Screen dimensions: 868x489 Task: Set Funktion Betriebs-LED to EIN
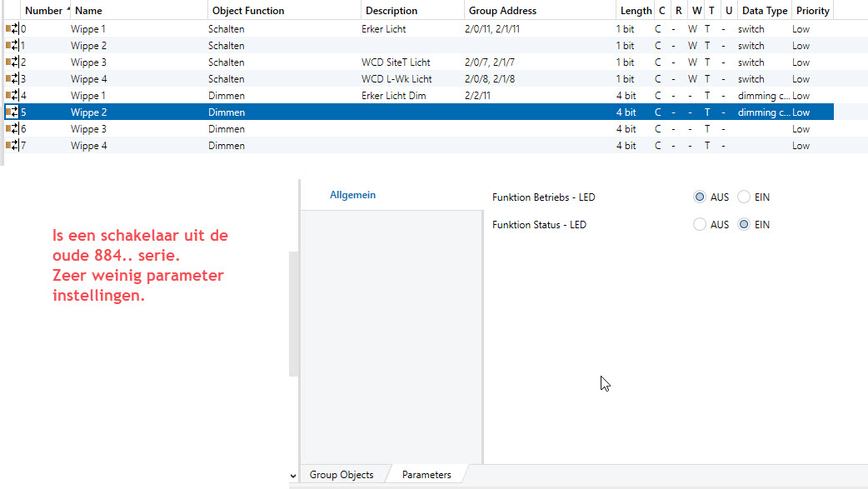click(x=744, y=197)
